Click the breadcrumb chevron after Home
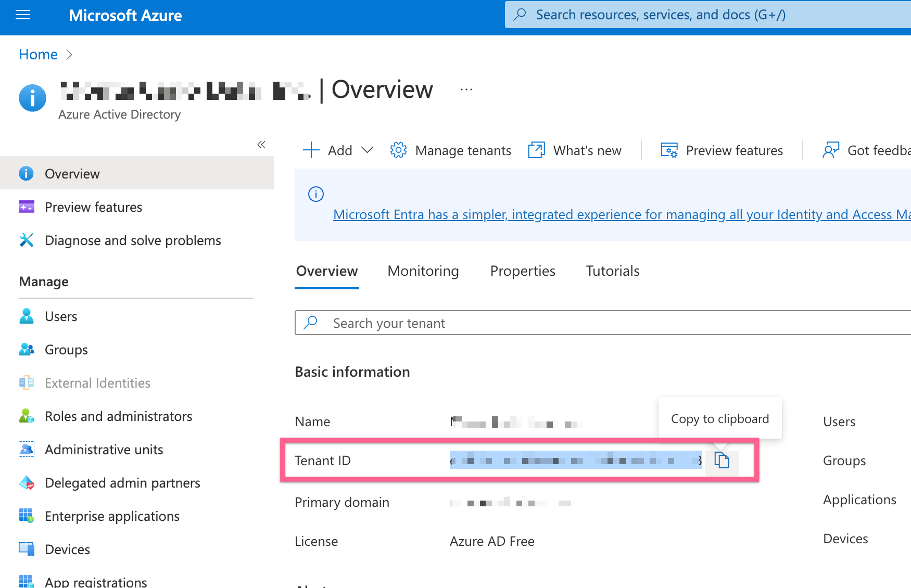 pos(69,55)
